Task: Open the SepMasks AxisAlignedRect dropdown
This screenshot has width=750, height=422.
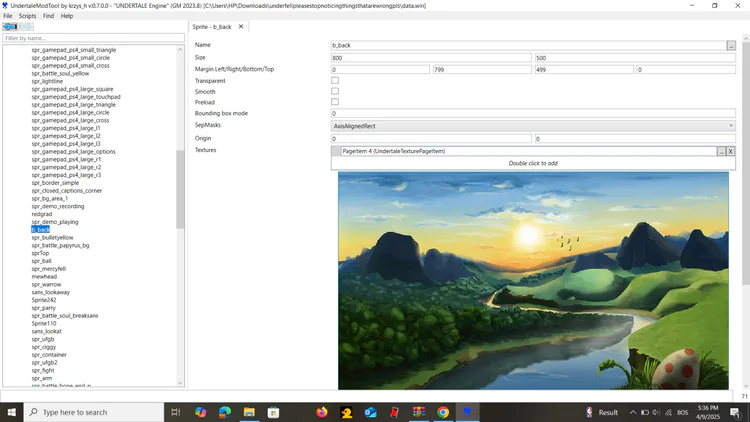Action: (533, 126)
